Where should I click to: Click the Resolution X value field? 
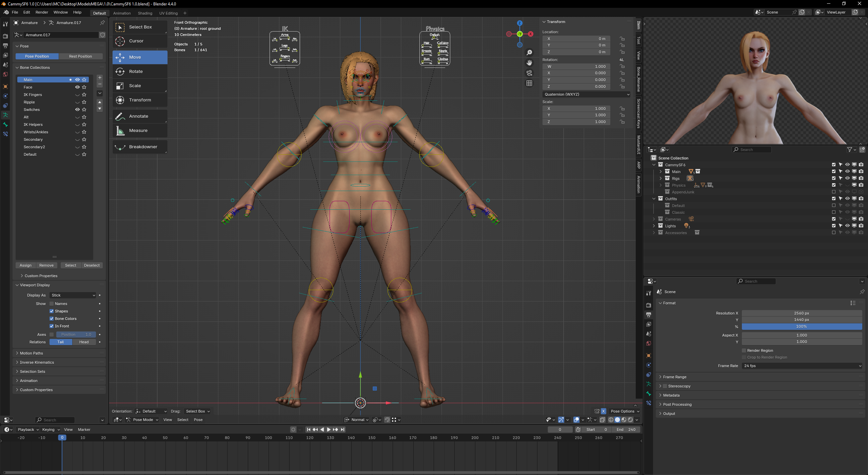(x=802, y=313)
